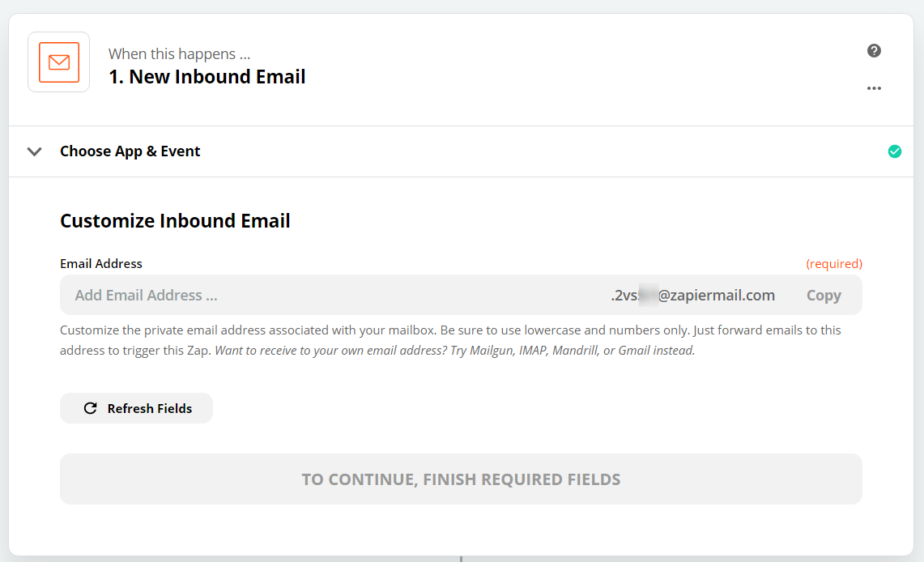Select the "1. New Inbound Email" step title
This screenshot has height=562, width=924.
(x=207, y=77)
